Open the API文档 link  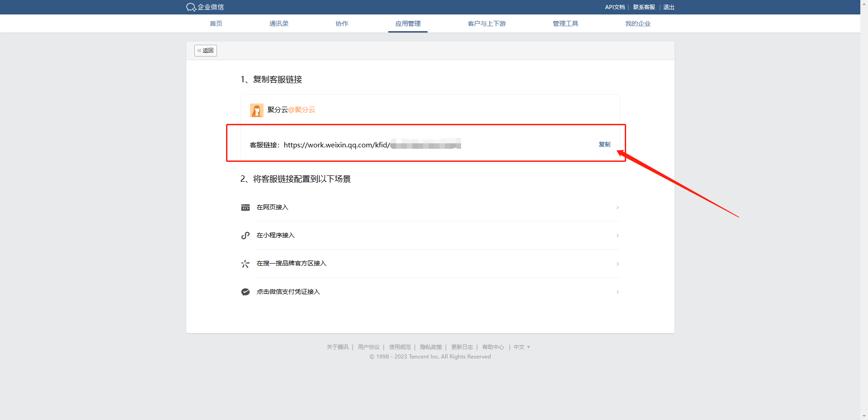pos(615,7)
